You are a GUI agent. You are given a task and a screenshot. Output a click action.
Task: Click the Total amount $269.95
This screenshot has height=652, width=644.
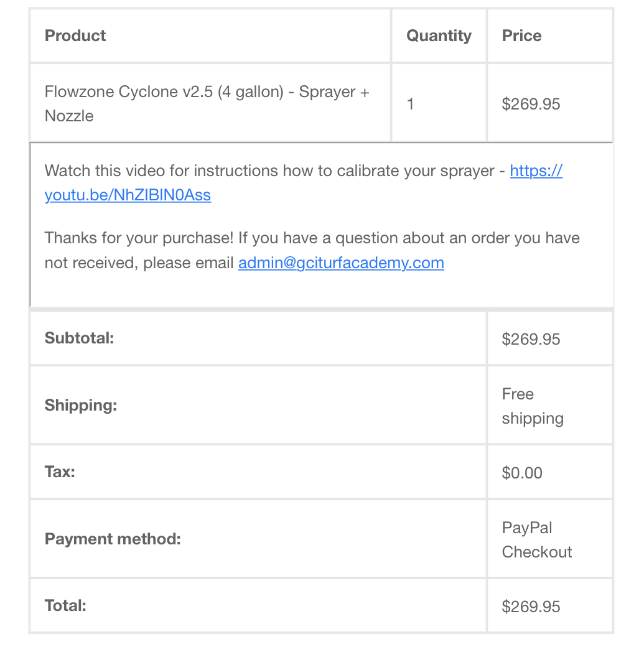tap(531, 607)
